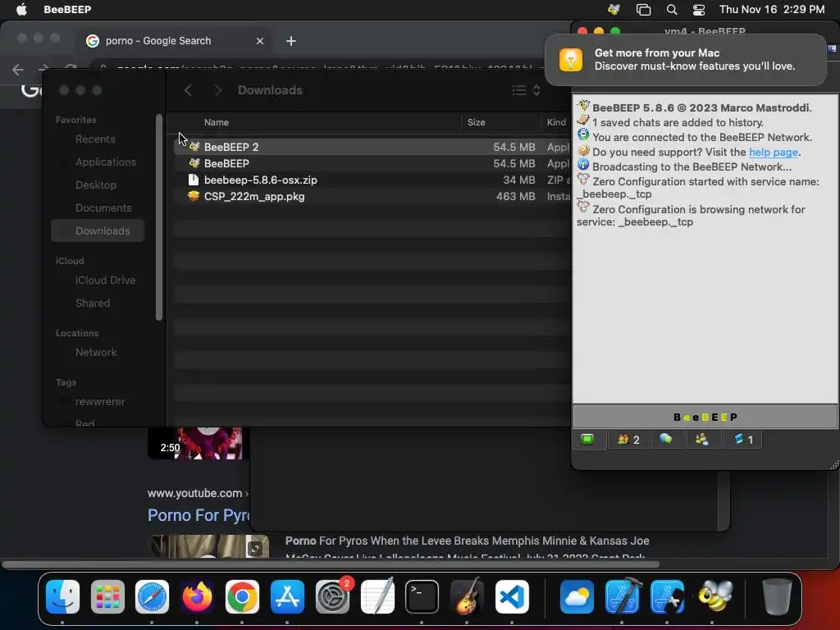Select the rewwrerer tag in Finder sidebar
The height and width of the screenshot is (630, 840).
[99, 402]
